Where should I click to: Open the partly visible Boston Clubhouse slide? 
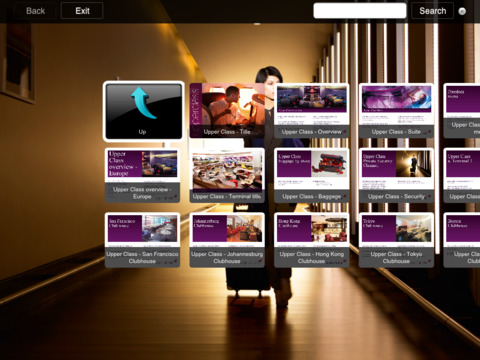[462, 240]
